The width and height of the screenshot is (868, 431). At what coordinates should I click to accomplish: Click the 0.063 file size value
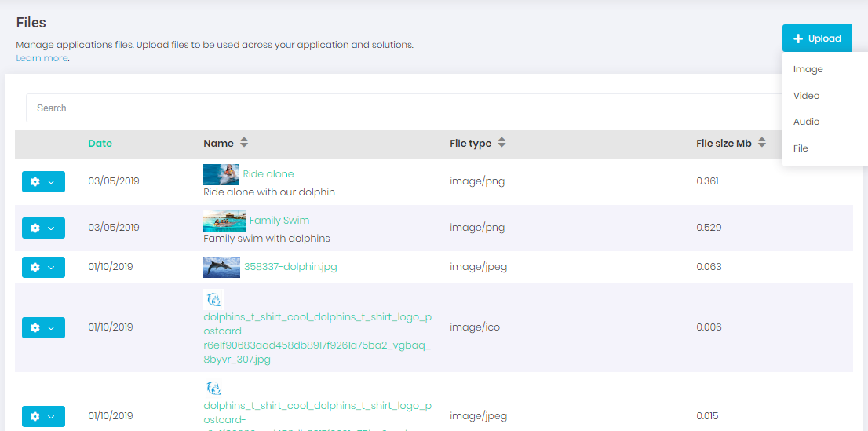point(709,266)
